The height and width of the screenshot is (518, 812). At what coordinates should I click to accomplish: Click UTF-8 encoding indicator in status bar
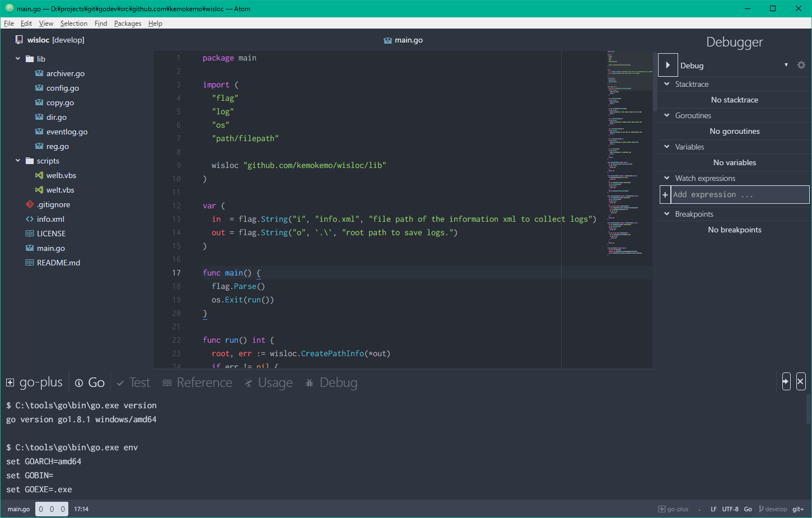730,508
